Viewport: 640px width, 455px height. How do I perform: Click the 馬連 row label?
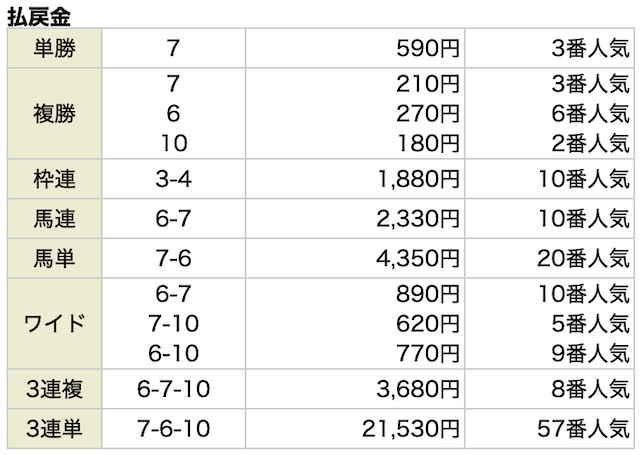(x=54, y=218)
